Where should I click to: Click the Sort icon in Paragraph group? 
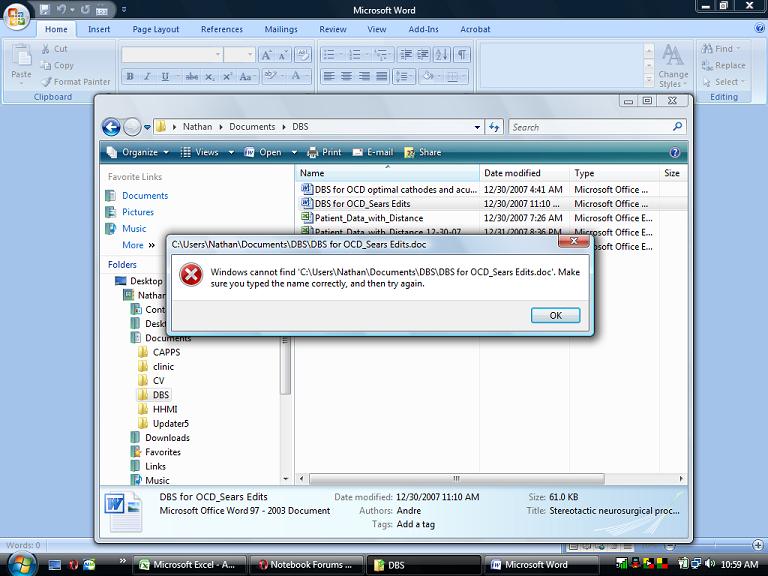pyautogui.click(x=441, y=54)
